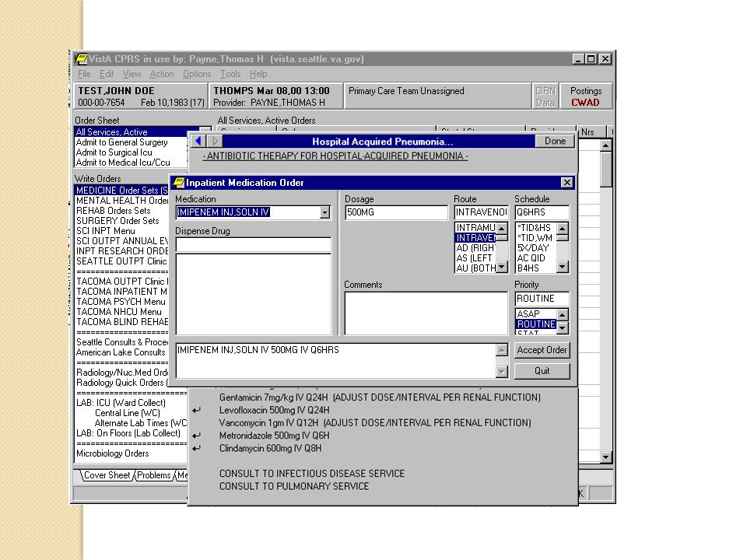Click Done in Hospital Acquired Pneumonia menu

click(555, 141)
